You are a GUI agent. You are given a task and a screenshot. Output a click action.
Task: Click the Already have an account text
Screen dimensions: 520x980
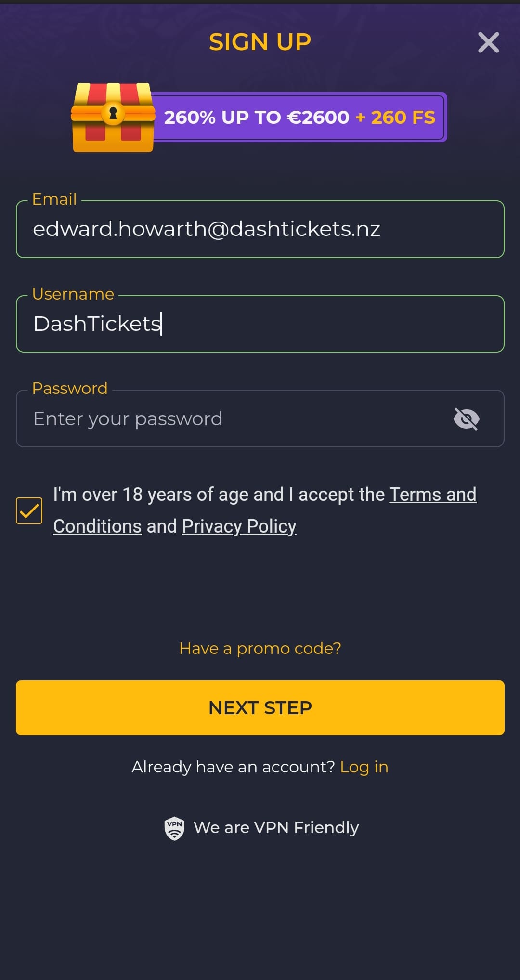[x=233, y=767]
